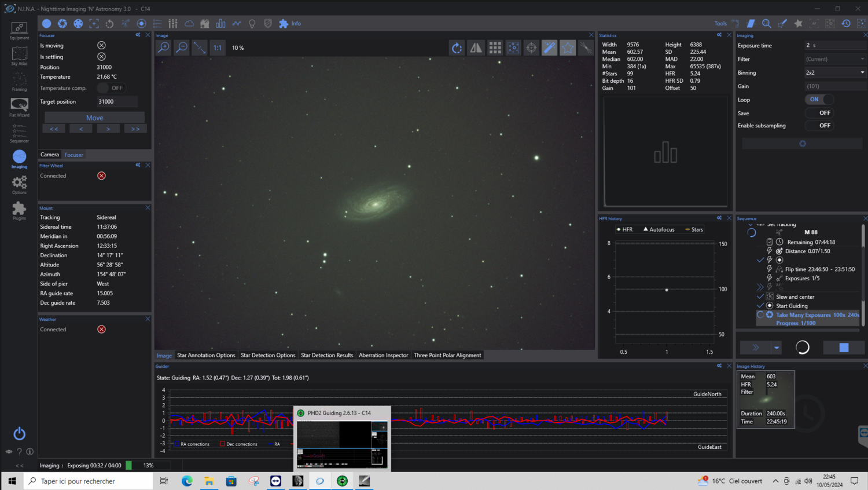Switch to the Star Detection Results tab
868x490 pixels.
tap(327, 355)
